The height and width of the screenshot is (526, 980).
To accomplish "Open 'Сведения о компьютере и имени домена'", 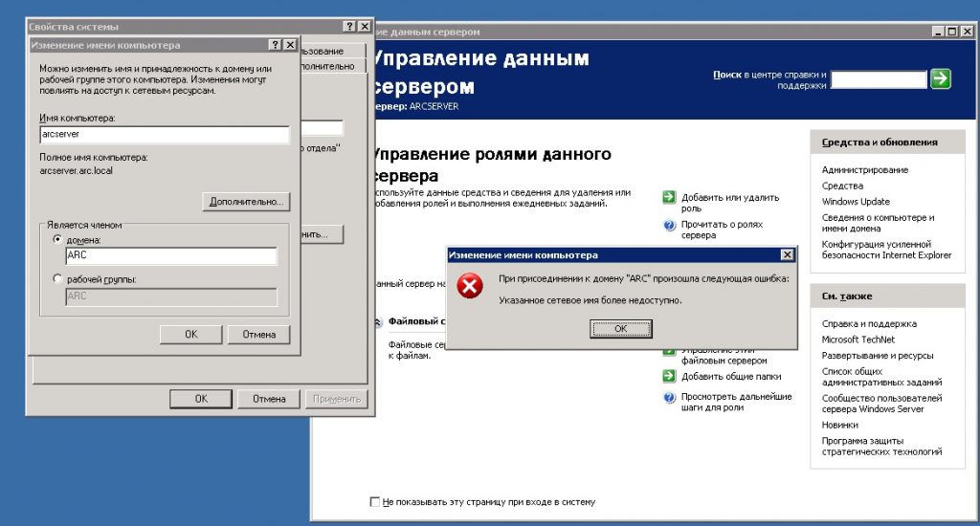I will [x=879, y=223].
